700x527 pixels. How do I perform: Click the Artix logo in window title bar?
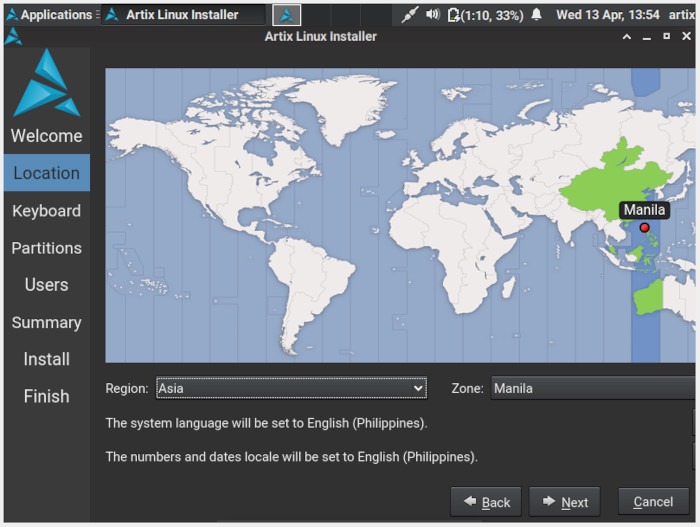click(x=13, y=37)
